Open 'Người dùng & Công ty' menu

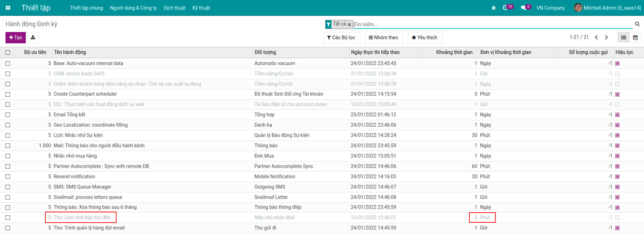133,8
